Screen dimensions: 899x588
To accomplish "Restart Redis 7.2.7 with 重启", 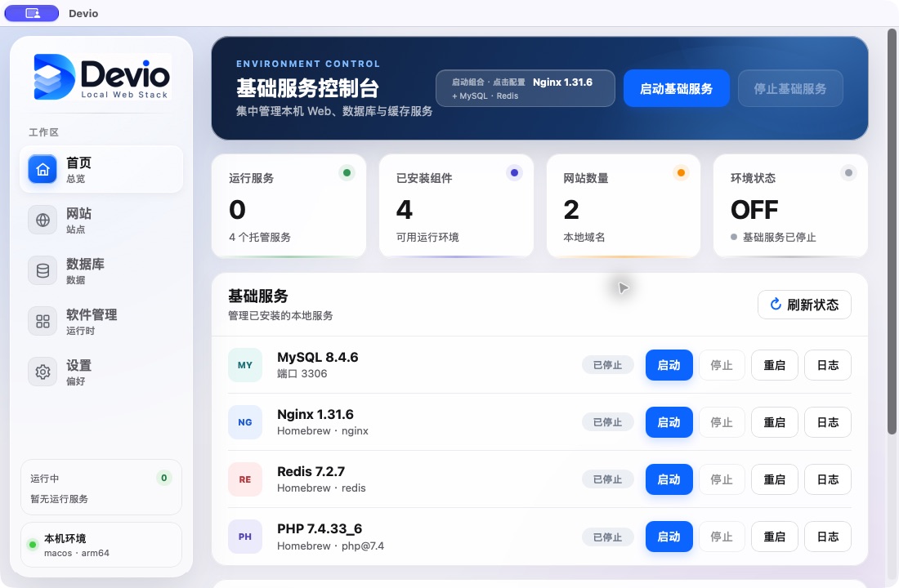I will tap(775, 479).
